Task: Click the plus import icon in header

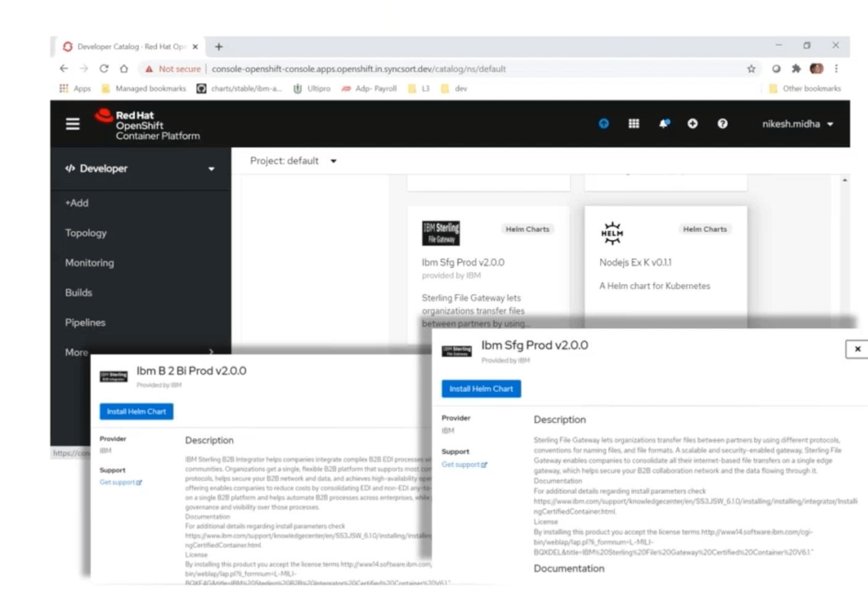Action: click(693, 124)
